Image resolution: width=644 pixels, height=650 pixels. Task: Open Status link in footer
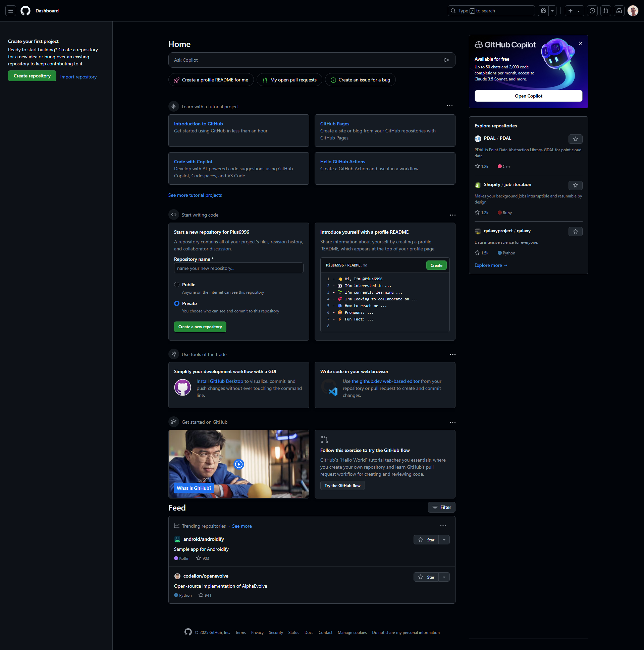pyautogui.click(x=294, y=633)
